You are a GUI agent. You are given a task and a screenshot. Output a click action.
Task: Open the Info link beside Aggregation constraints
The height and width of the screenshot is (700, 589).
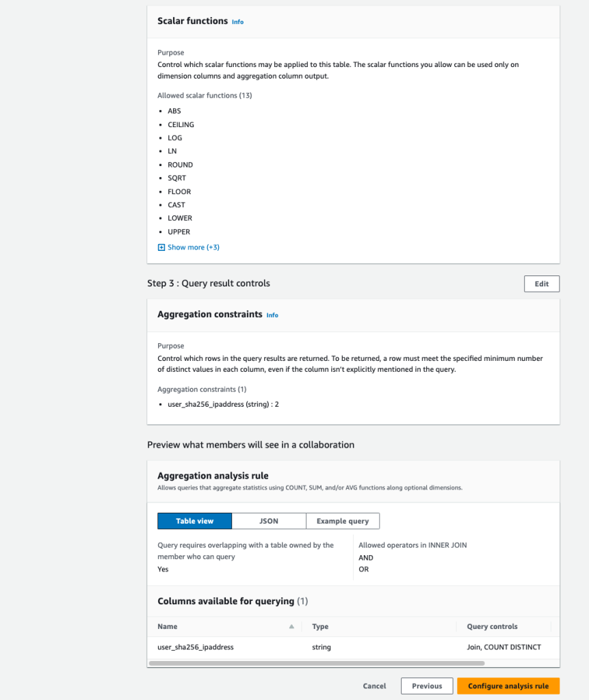click(272, 315)
